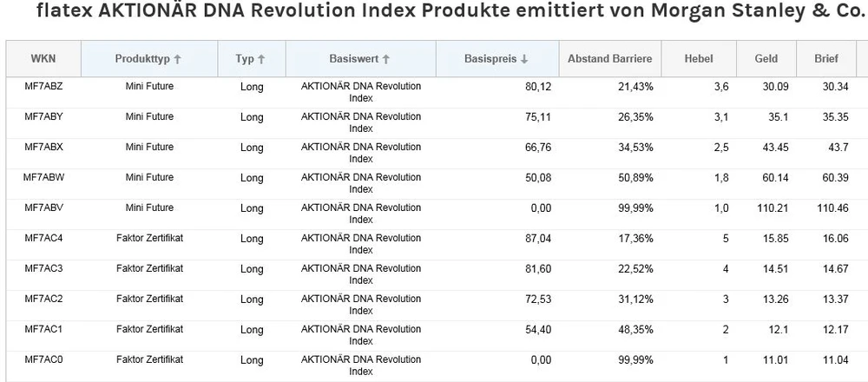
Task: Sort table by WKN column header
Action: [x=43, y=59]
